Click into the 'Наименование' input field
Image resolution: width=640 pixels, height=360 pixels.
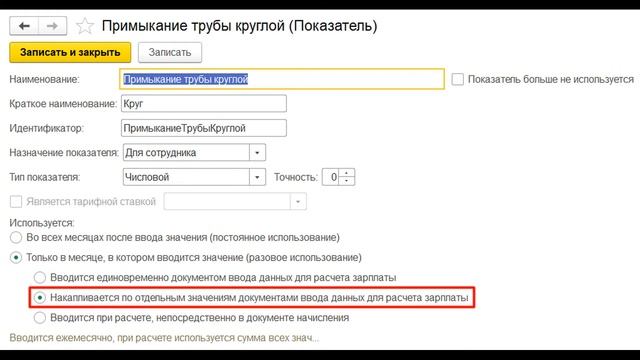tap(282, 79)
